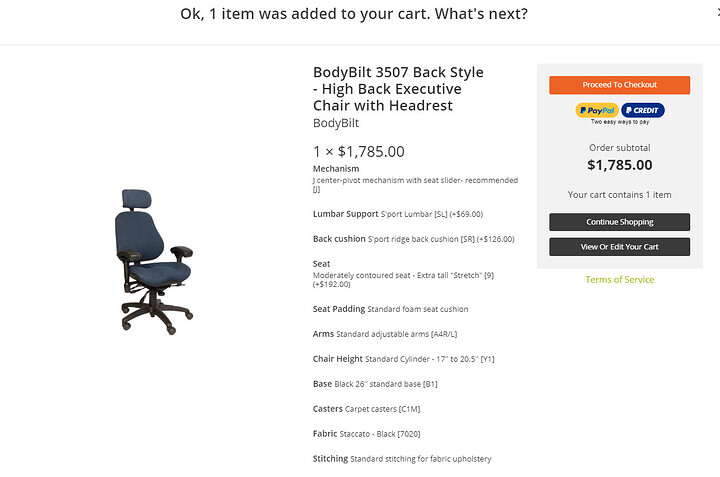Click the BodyBilt brand name
720x477 pixels.
point(336,123)
